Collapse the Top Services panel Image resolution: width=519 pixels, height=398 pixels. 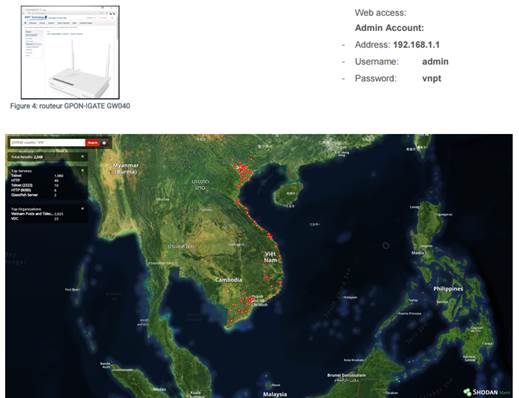(x=82, y=170)
